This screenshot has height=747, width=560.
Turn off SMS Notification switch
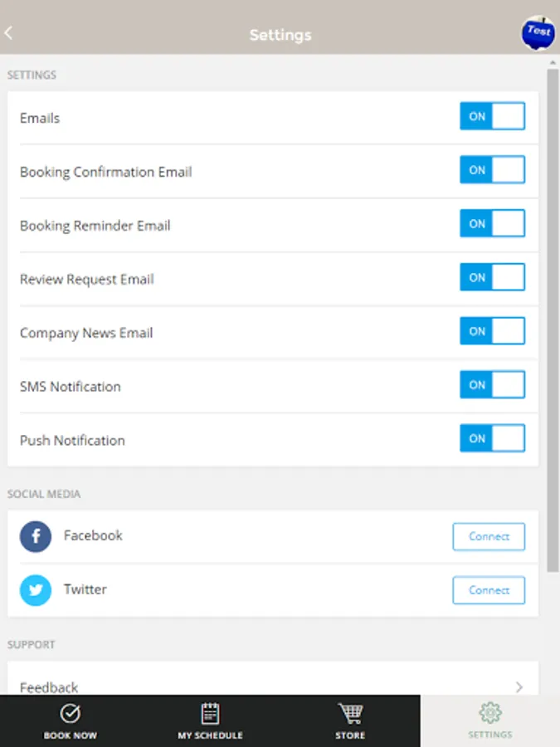(x=492, y=385)
